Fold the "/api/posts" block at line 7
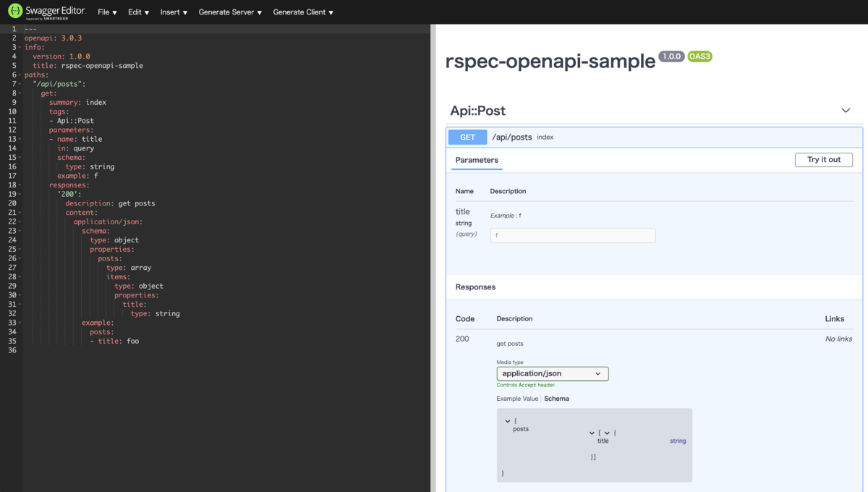The width and height of the screenshot is (868, 492). coord(20,84)
